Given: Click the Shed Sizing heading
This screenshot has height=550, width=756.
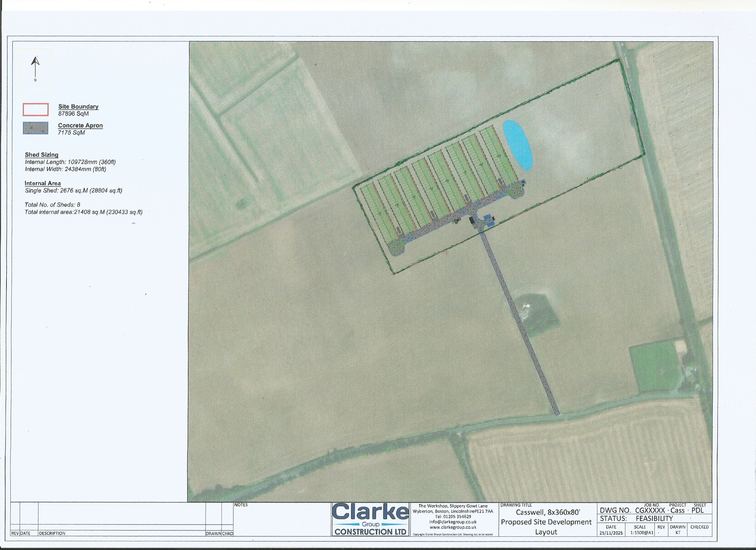Looking at the screenshot, I should pos(42,155).
